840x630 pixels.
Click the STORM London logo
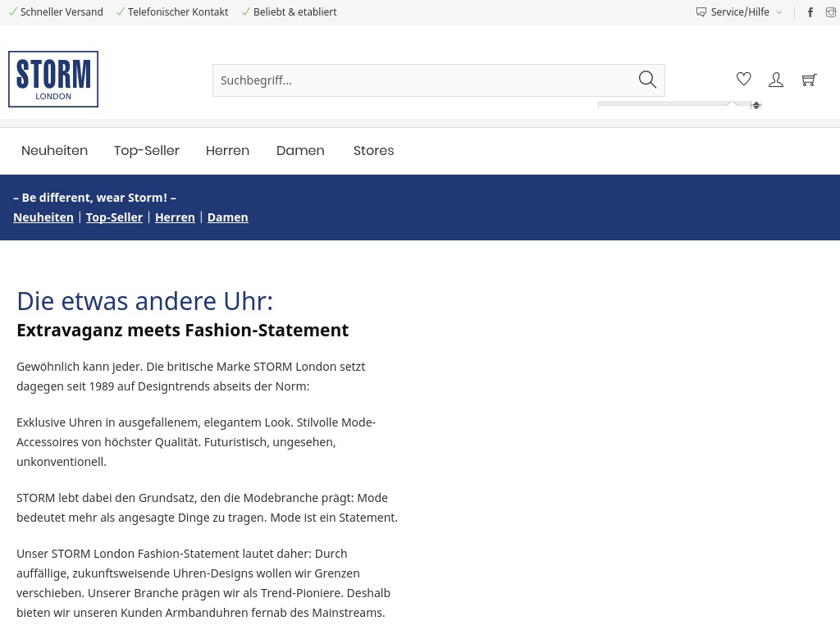pos(53,80)
